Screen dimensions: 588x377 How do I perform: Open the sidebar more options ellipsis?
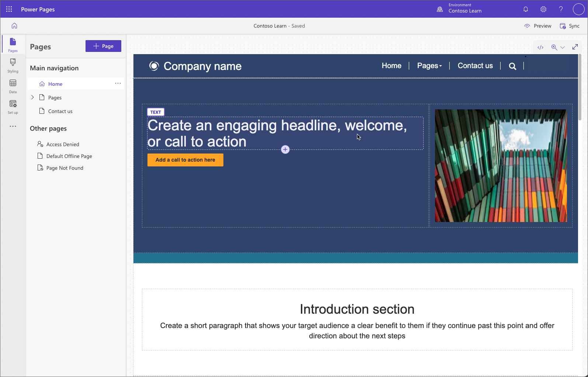[x=13, y=126]
